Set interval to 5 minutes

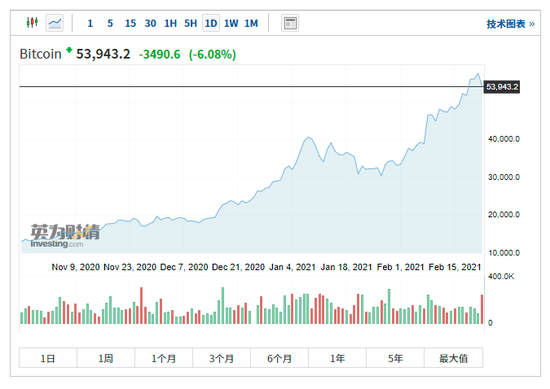110,24
